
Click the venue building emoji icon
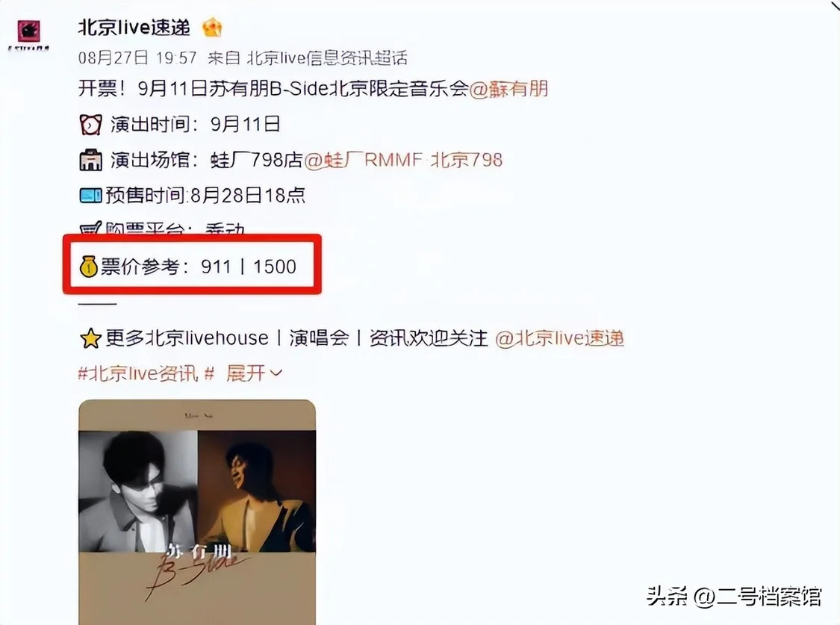pyautogui.click(x=90, y=160)
